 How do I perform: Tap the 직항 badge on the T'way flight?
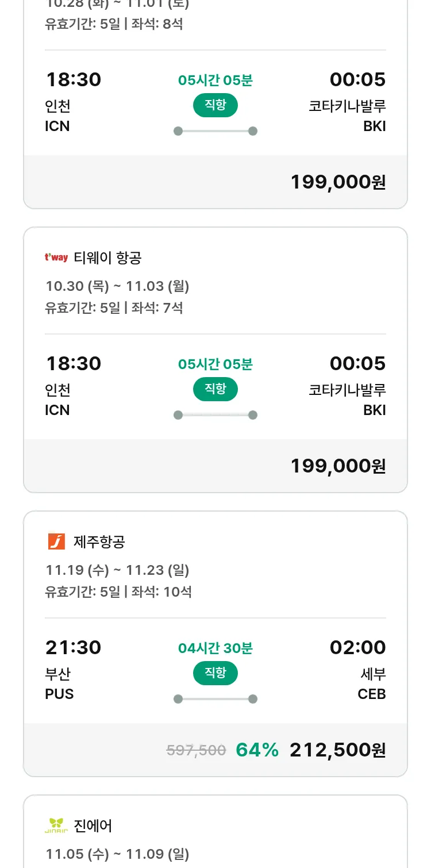tap(215, 389)
